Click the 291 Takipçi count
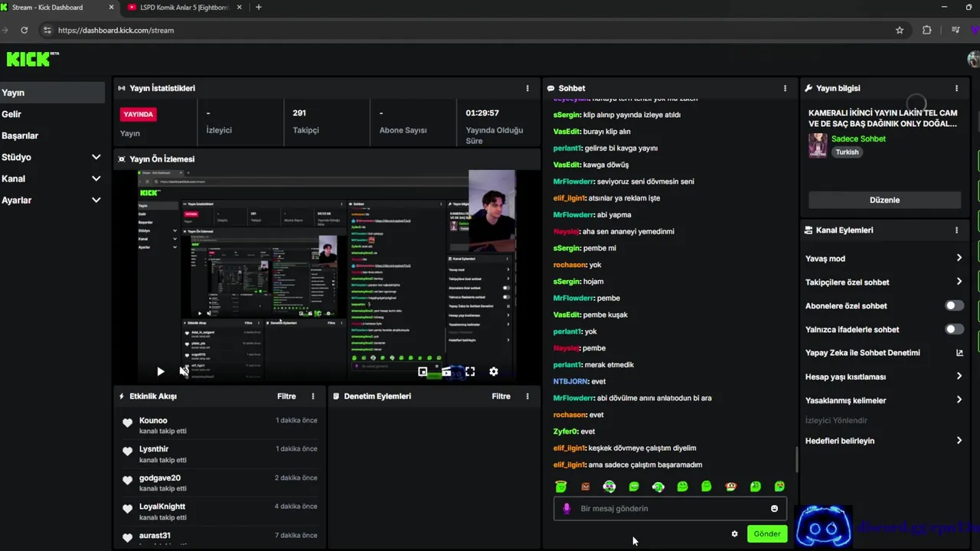 [x=299, y=112]
